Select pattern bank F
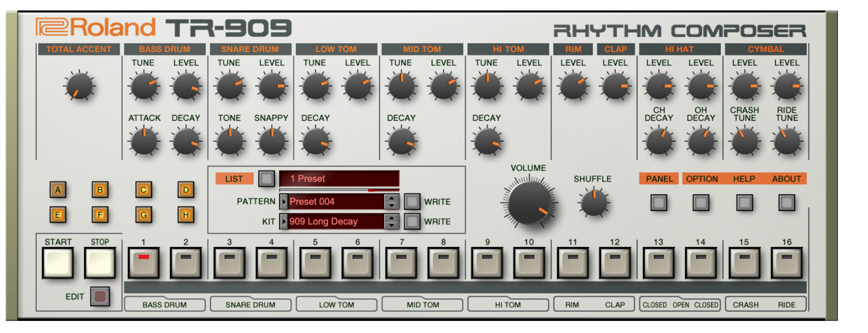Screen dimensions: 868x333 (x=100, y=215)
